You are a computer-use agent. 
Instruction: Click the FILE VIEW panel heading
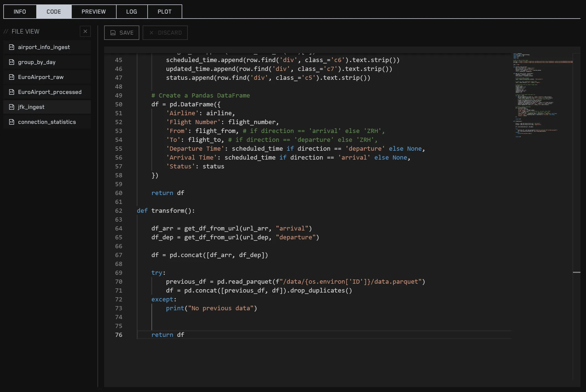pyautogui.click(x=25, y=32)
